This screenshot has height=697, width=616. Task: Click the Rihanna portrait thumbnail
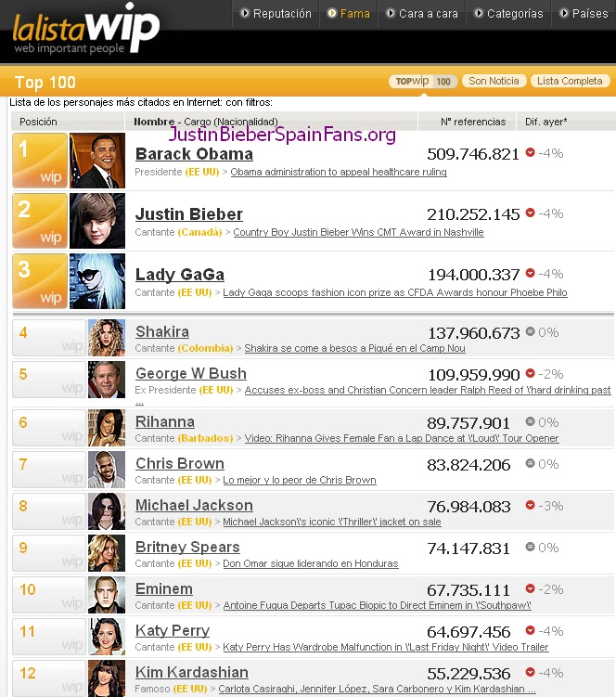[x=107, y=428]
